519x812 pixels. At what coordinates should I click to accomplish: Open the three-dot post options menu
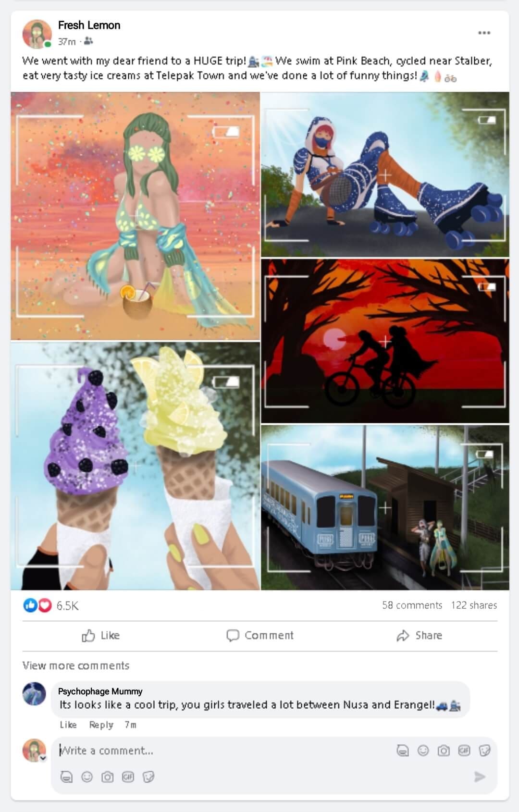click(x=484, y=33)
